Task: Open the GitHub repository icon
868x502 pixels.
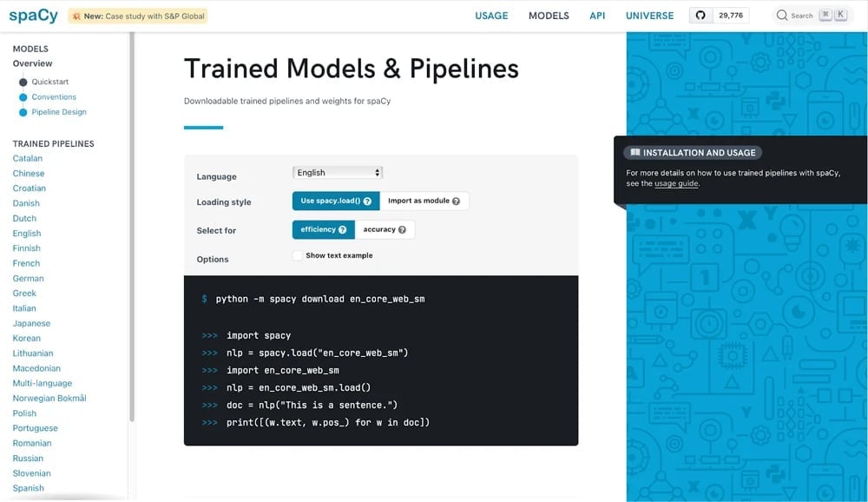Action: [x=700, y=16]
